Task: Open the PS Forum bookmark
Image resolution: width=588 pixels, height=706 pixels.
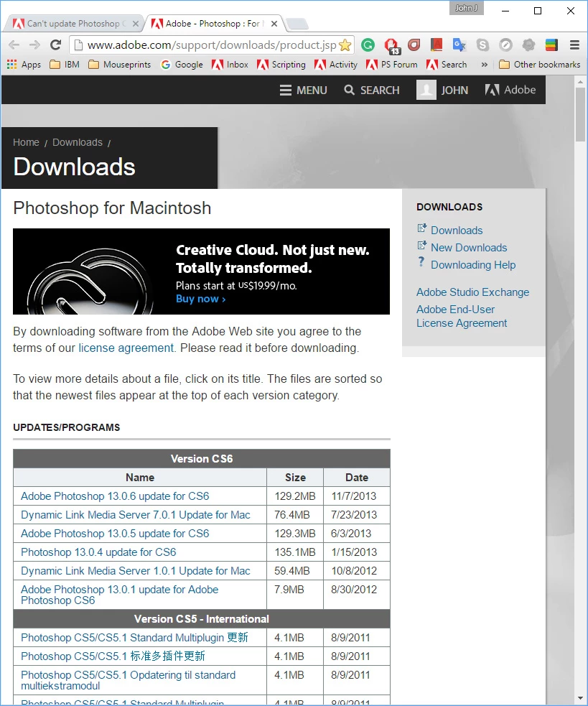Action: (x=392, y=65)
